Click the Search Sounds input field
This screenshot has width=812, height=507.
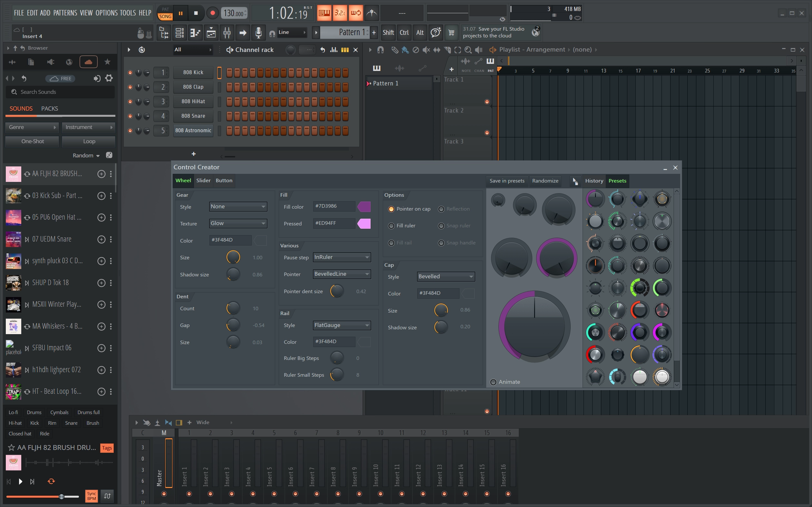point(60,92)
